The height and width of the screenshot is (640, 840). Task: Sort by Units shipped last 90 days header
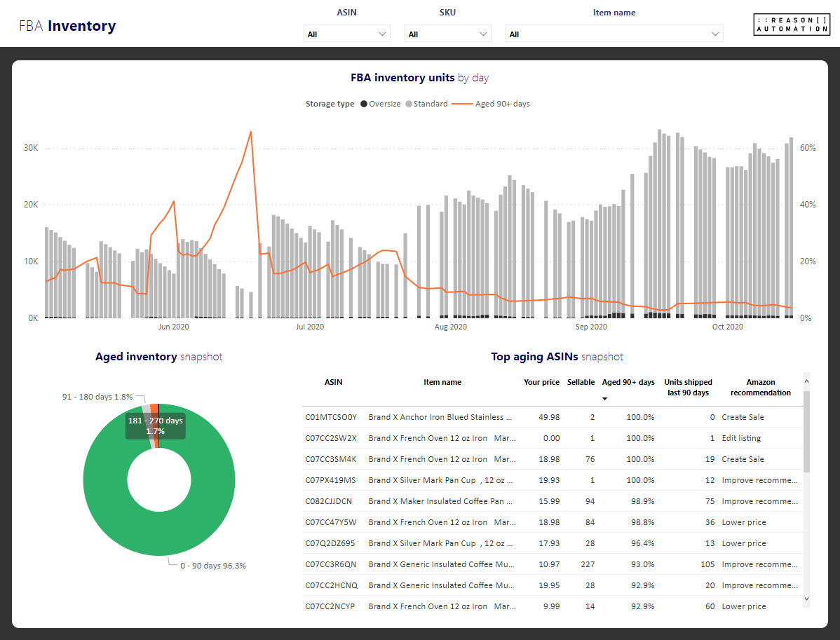(688, 387)
